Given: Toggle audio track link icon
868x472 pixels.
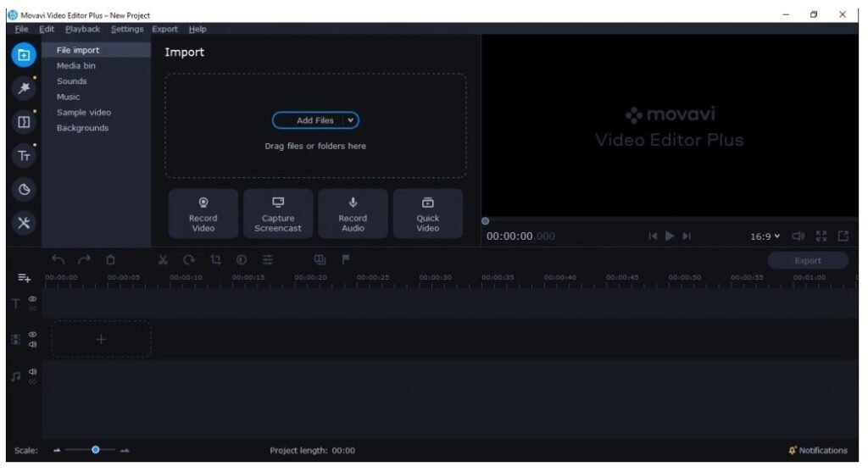Looking at the screenshot, I should point(33,382).
